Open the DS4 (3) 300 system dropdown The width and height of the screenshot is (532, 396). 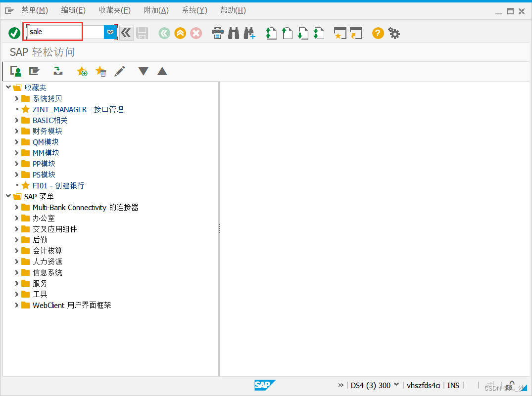(396, 385)
